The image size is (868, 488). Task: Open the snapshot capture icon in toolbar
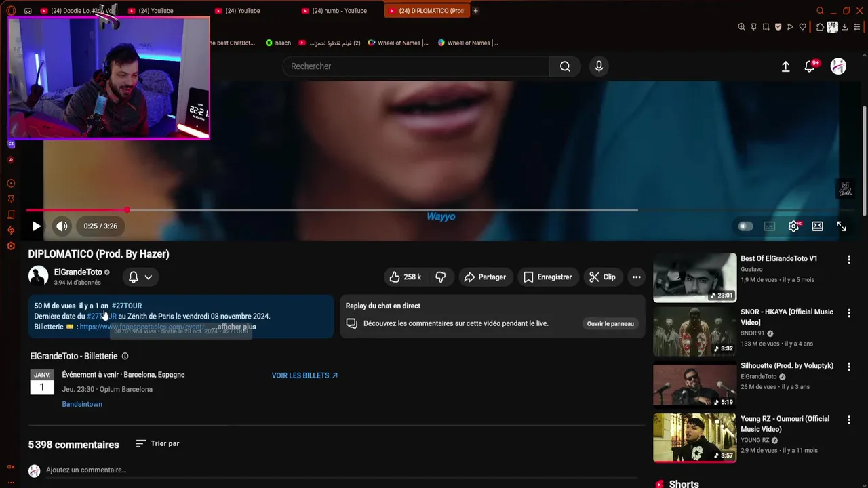766,27
